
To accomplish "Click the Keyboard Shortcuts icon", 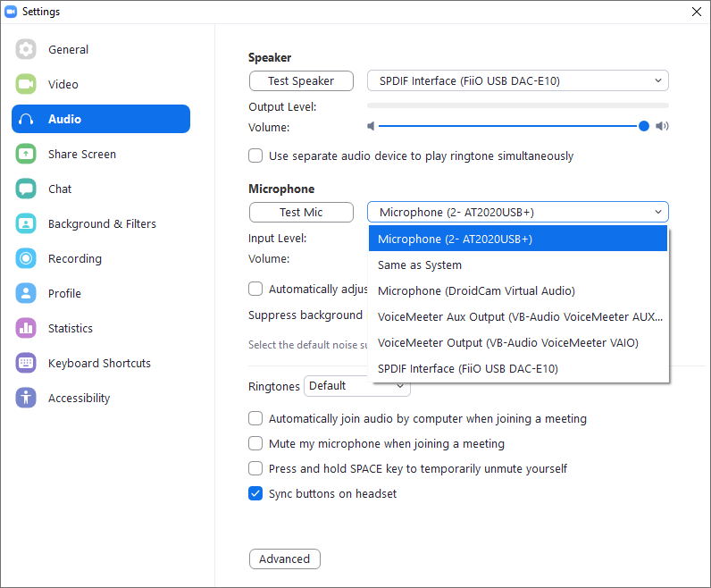I will (26, 363).
